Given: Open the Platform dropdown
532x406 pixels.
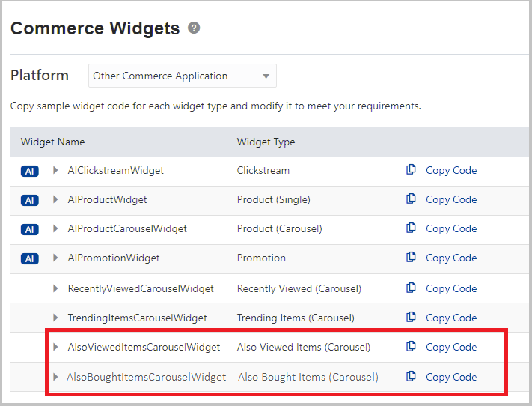Looking at the screenshot, I should coord(183,76).
